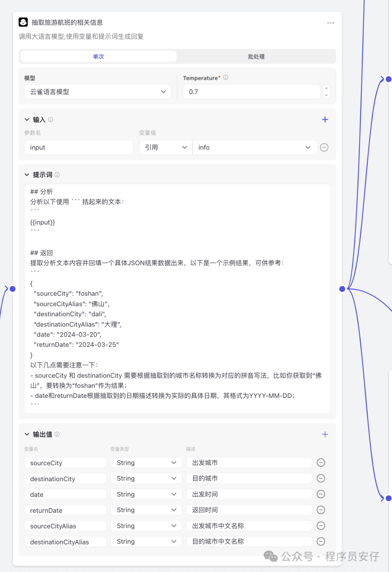Image resolution: width=392 pixels, height=572 pixels.
Task: Click the LLM node avatar icon
Action: 23,22
